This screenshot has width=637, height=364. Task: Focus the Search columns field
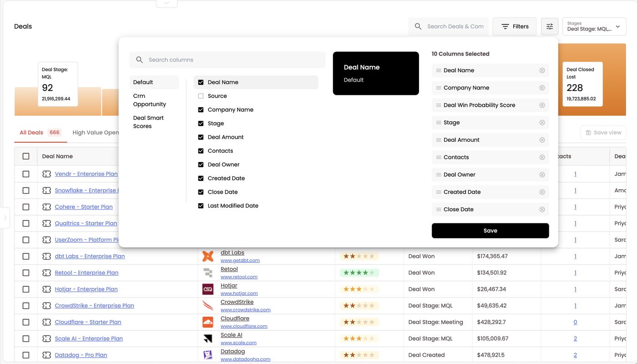[x=227, y=60]
